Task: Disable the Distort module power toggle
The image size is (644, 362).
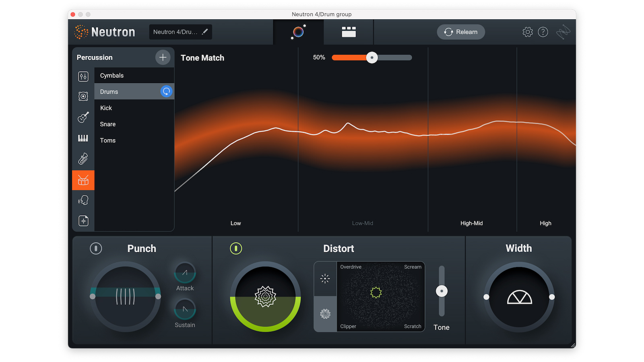Action: pyautogui.click(x=236, y=249)
